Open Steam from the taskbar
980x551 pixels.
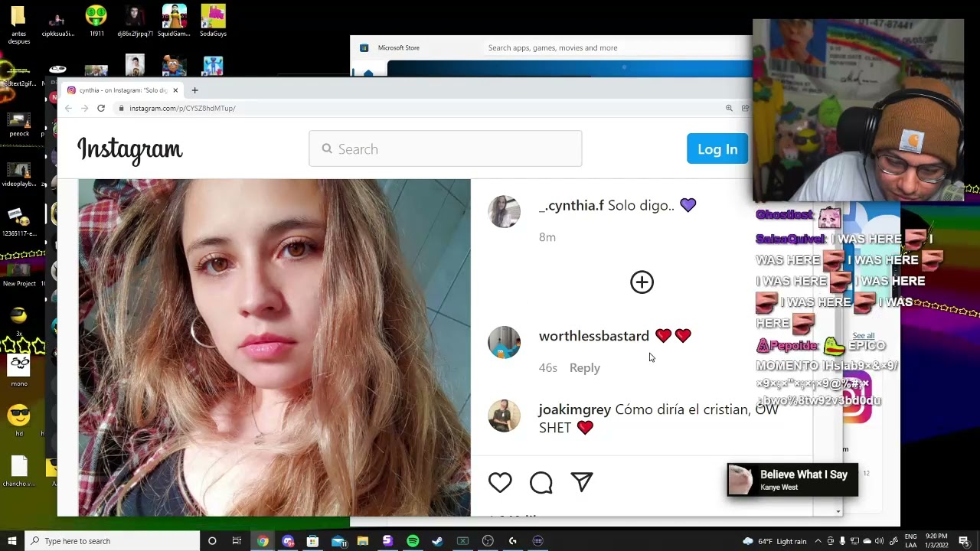click(437, 541)
